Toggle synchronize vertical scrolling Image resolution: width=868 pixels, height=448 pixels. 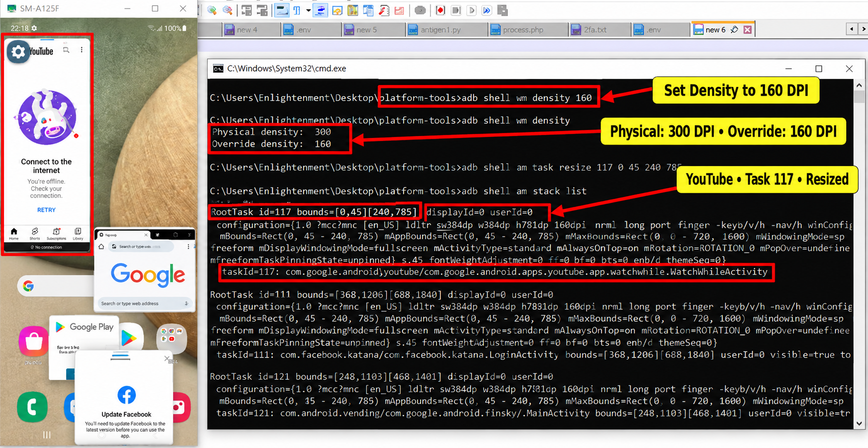coord(246,10)
